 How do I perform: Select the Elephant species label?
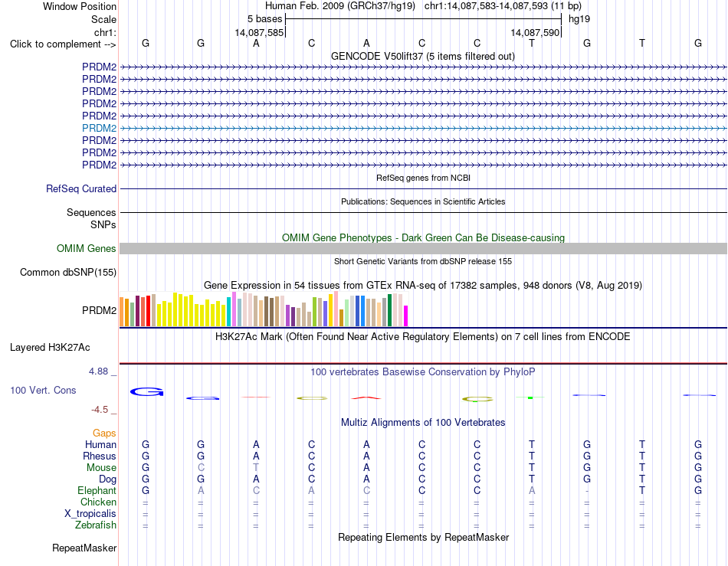tap(97, 490)
